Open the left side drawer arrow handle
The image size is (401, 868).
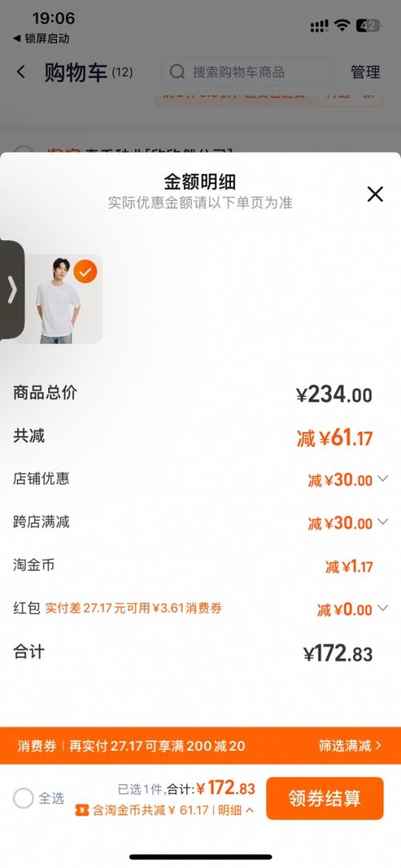point(11,290)
